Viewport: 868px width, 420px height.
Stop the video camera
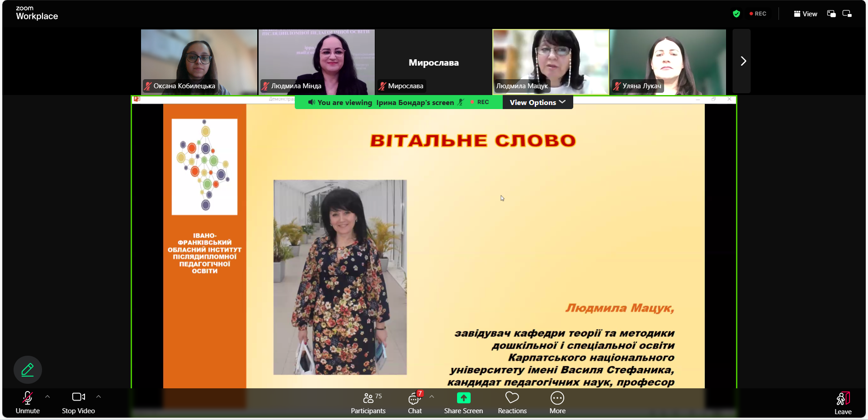[x=78, y=403]
